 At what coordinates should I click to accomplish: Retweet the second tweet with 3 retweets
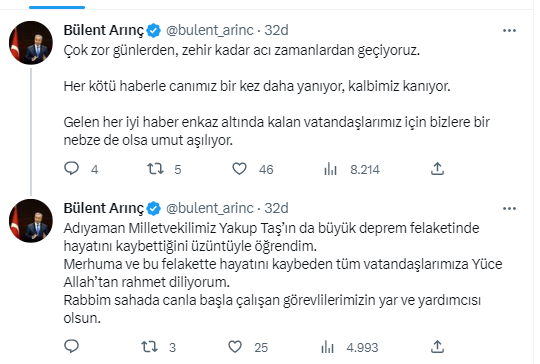pos(149,347)
